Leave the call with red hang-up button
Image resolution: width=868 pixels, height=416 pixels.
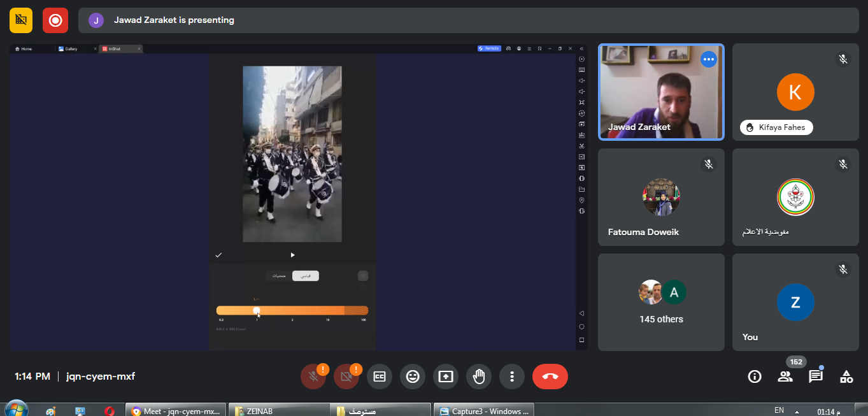550,377
